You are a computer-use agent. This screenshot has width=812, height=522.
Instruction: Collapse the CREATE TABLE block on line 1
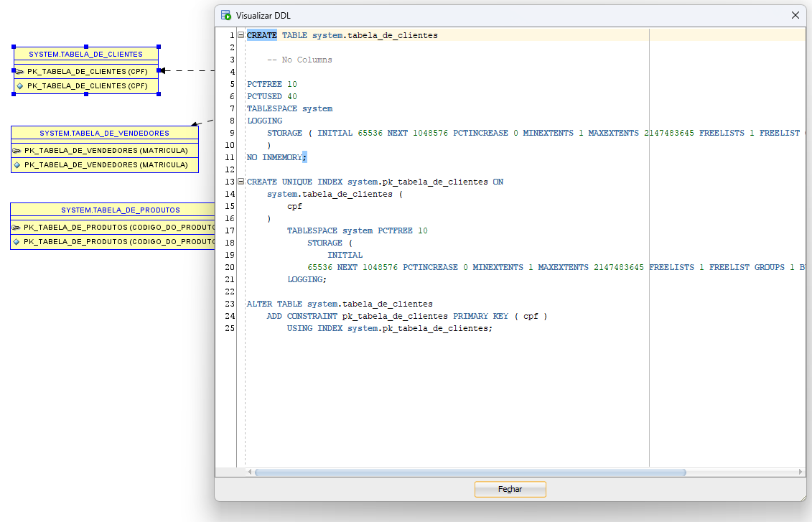(241, 35)
